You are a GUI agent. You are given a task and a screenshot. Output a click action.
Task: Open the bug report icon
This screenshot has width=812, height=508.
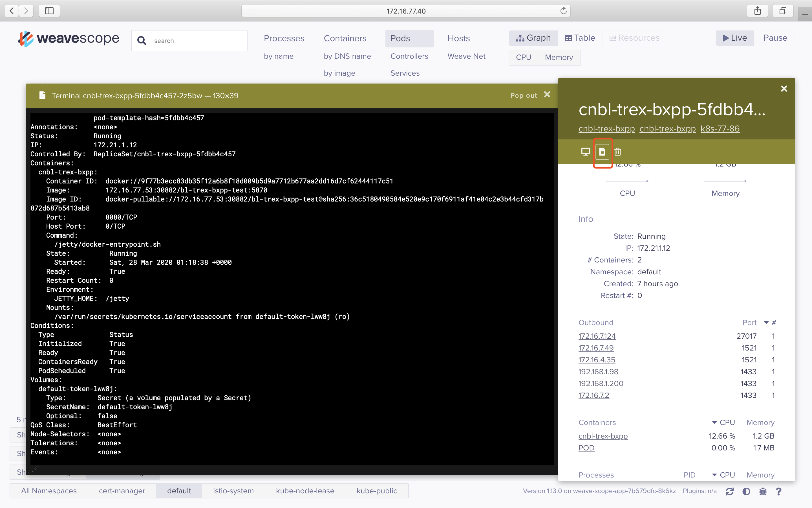pos(763,492)
